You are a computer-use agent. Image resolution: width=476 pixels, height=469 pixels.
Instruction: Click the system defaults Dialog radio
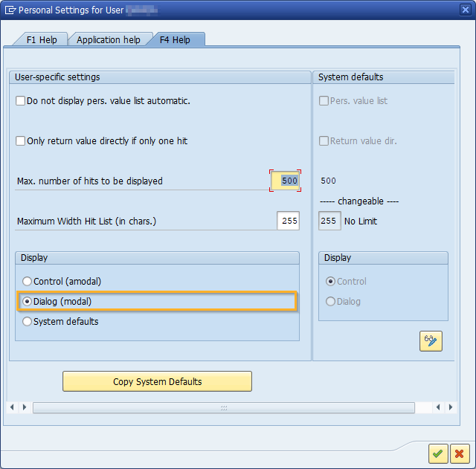(x=330, y=301)
